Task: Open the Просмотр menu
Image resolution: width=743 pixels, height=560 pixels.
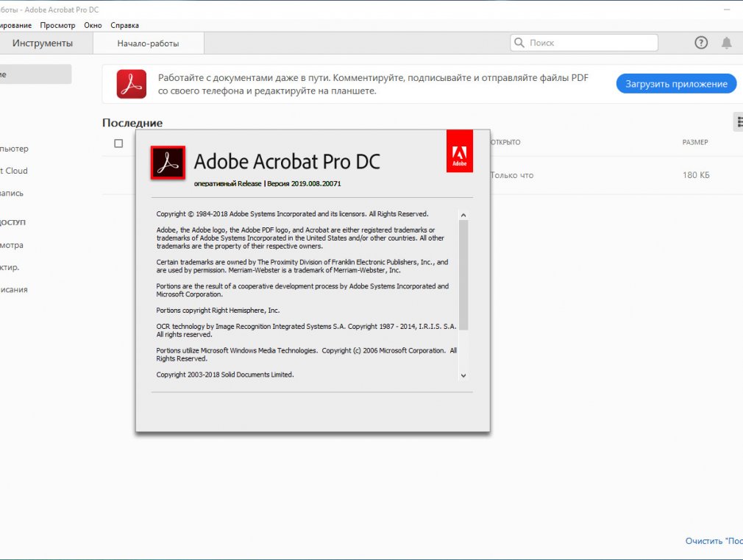Action: click(57, 25)
